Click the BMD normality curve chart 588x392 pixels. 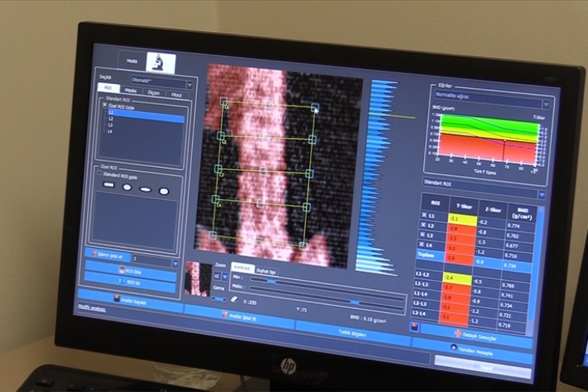click(489, 140)
